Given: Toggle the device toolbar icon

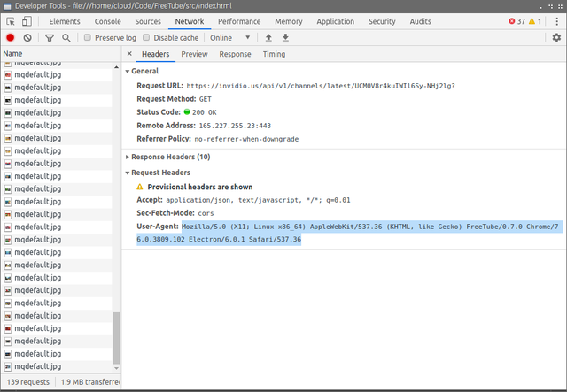Looking at the screenshot, I should click(x=27, y=21).
